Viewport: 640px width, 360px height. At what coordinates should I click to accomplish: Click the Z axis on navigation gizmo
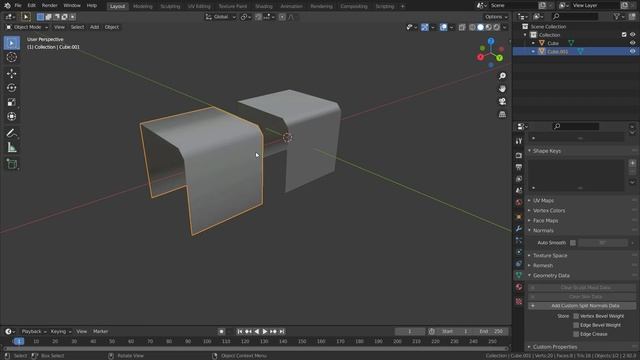click(x=491, y=41)
